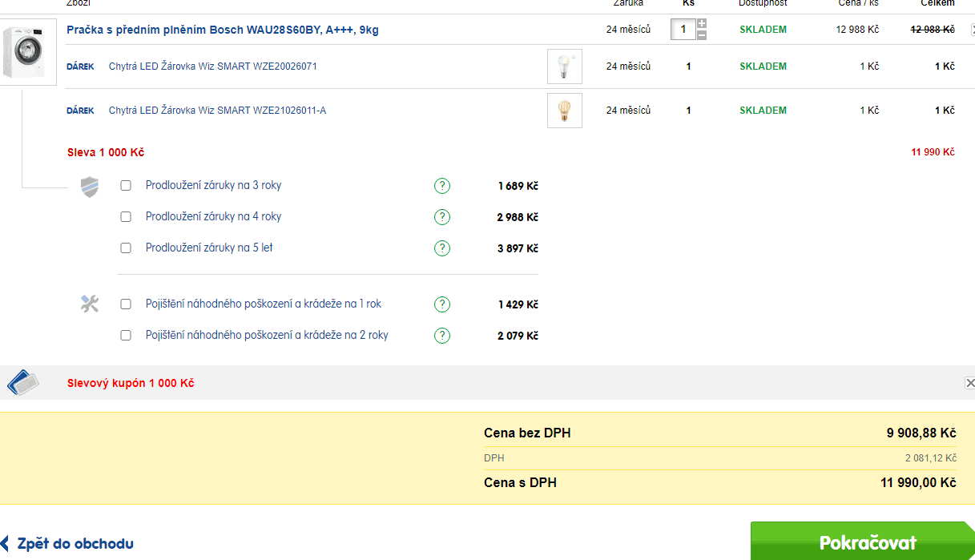
Task: Decrease washing machine quantity with minus
Action: click(702, 35)
